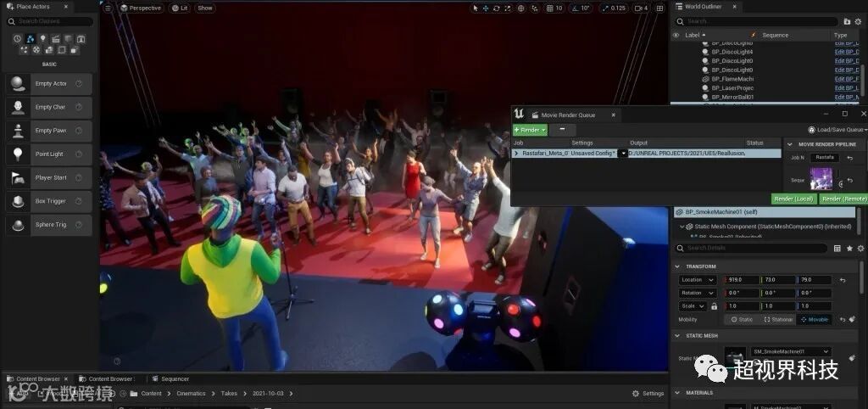868x409 pixels.
Task: Switch to the Sequencer tab
Action: 170,379
